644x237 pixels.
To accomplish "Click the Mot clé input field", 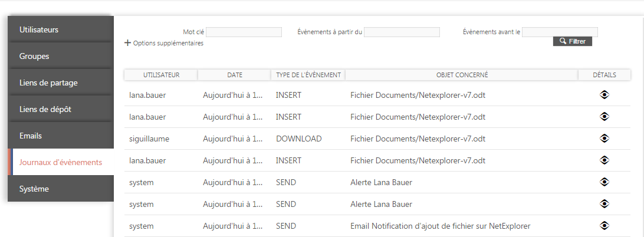I will click(x=244, y=32).
